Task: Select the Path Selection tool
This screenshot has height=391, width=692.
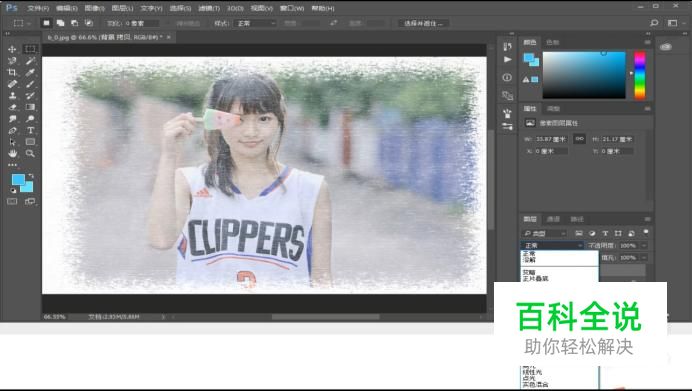Action: [x=12, y=142]
